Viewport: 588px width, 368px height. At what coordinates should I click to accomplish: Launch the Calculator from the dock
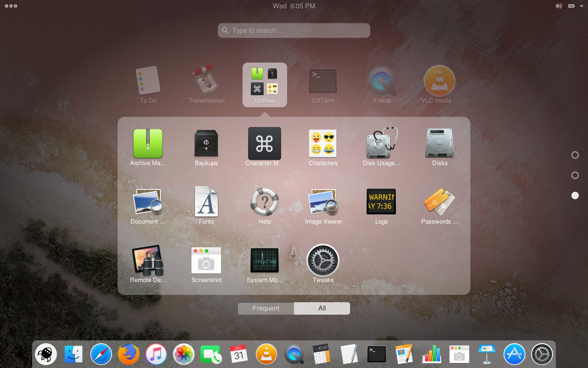tap(322, 355)
